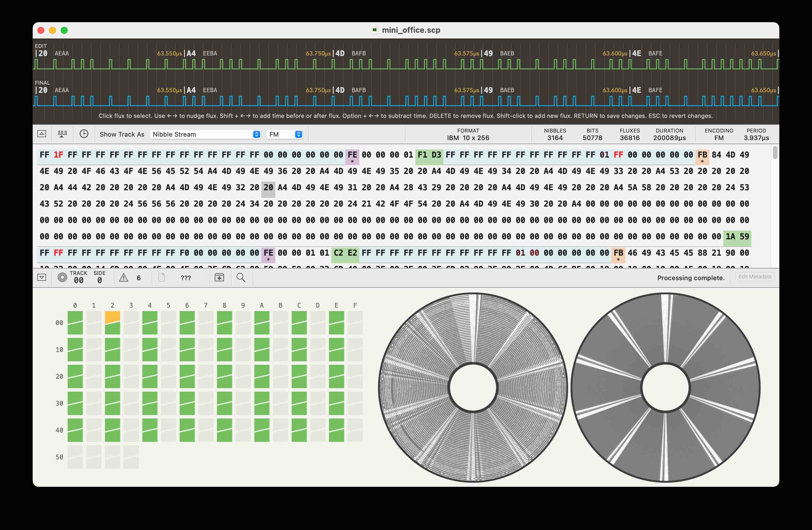The width and height of the screenshot is (812, 530).
Task: Click the orange FB mark in the seventh row
Action: click(618, 254)
